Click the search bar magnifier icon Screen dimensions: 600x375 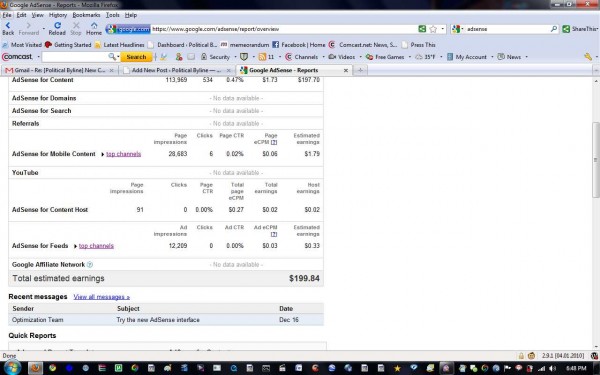(553, 29)
